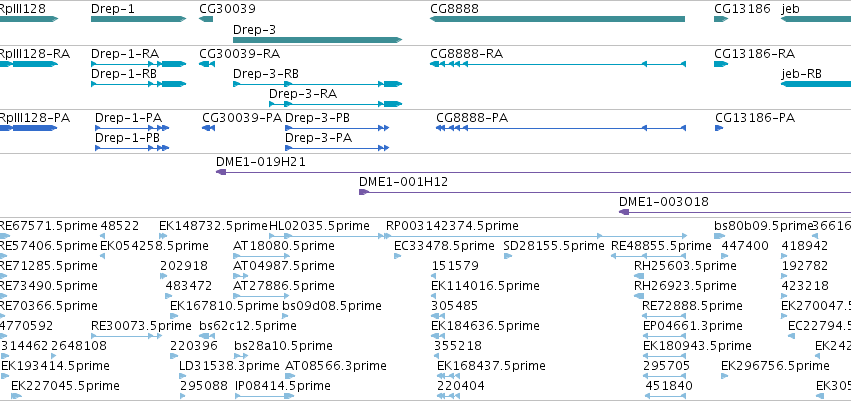Click EST EK167810.5prime

coord(225,306)
